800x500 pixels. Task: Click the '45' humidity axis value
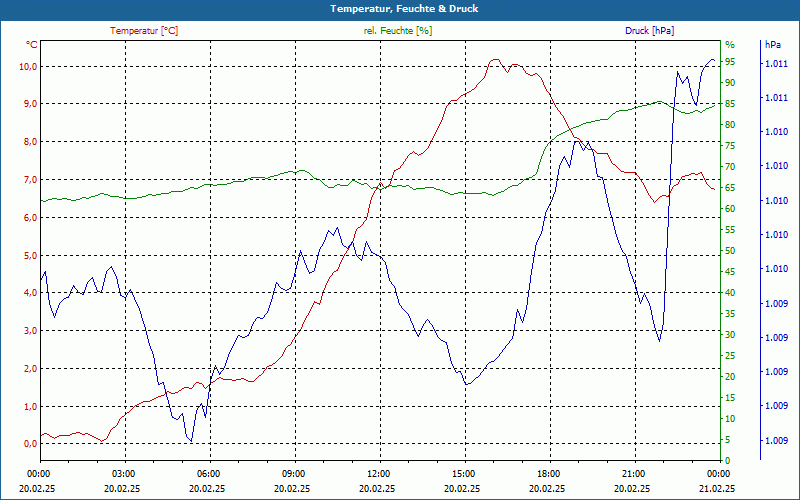[x=730, y=271]
